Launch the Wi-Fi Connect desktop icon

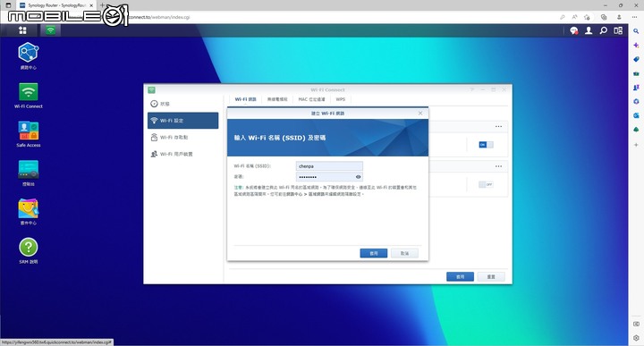point(29,96)
